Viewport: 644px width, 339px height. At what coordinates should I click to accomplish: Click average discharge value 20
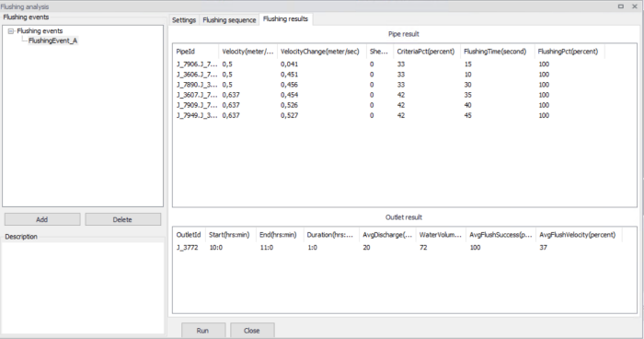pos(366,248)
